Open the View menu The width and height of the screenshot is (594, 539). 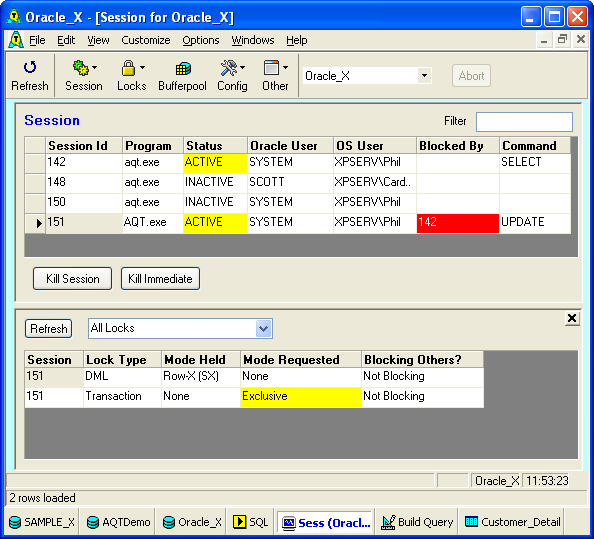(x=98, y=40)
